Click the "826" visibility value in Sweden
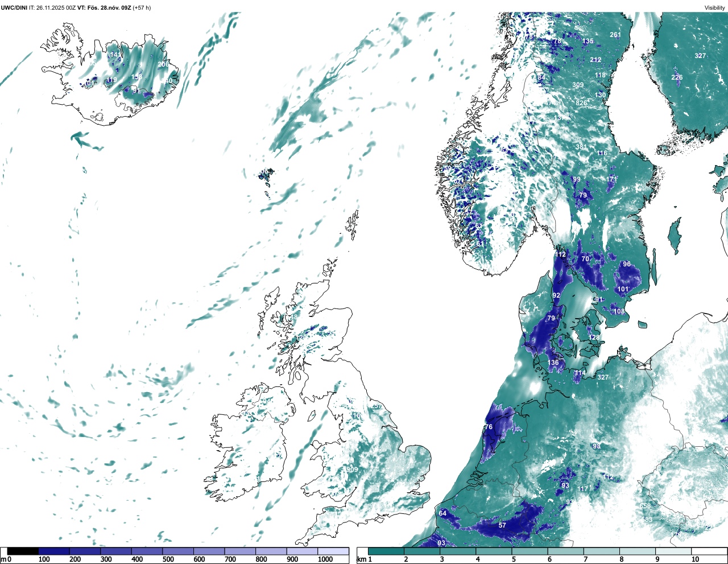728x564 pixels. 581,103
